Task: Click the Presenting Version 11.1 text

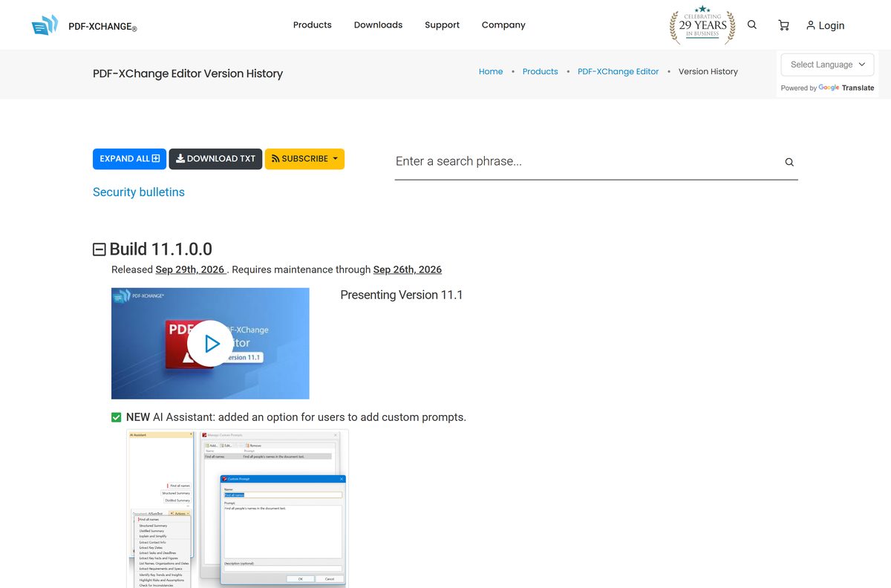Action: pyautogui.click(x=402, y=295)
